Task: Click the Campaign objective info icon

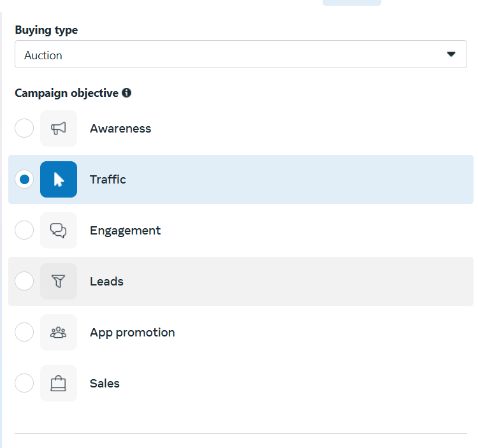Action: tap(126, 93)
